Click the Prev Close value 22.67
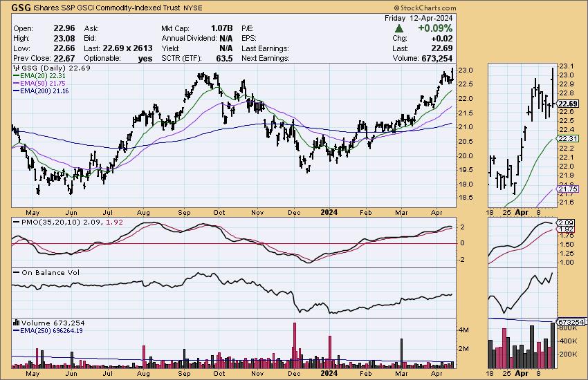588x380 pixels. coord(64,59)
